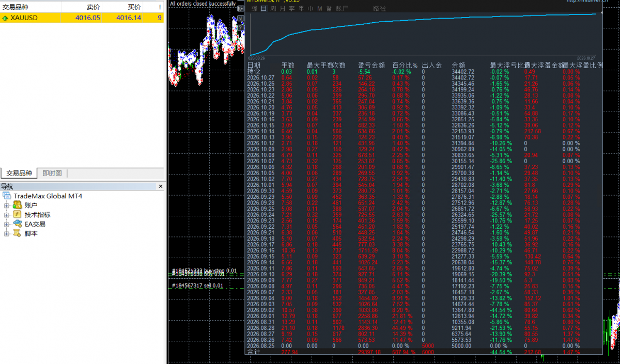
Task: Select the 日 daily tab in statistics panel
Action: [x=263, y=9]
